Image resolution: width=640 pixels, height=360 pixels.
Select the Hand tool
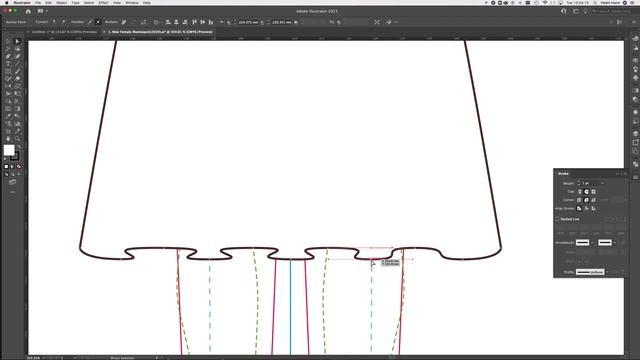[x=8, y=139]
